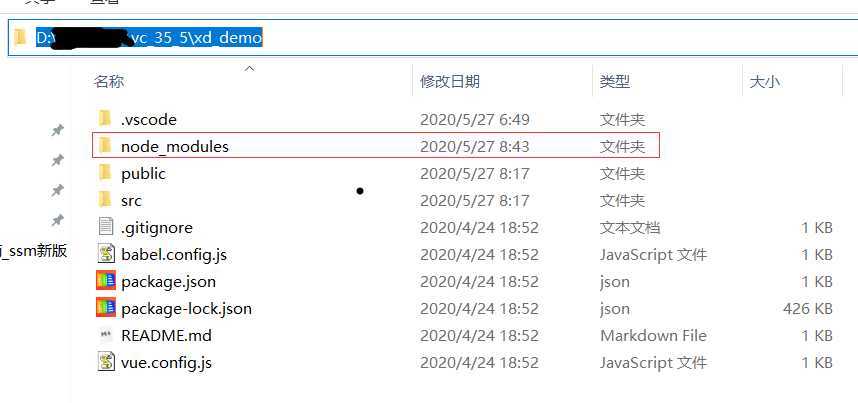Click the pin icon next to the public row

(57, 191)
